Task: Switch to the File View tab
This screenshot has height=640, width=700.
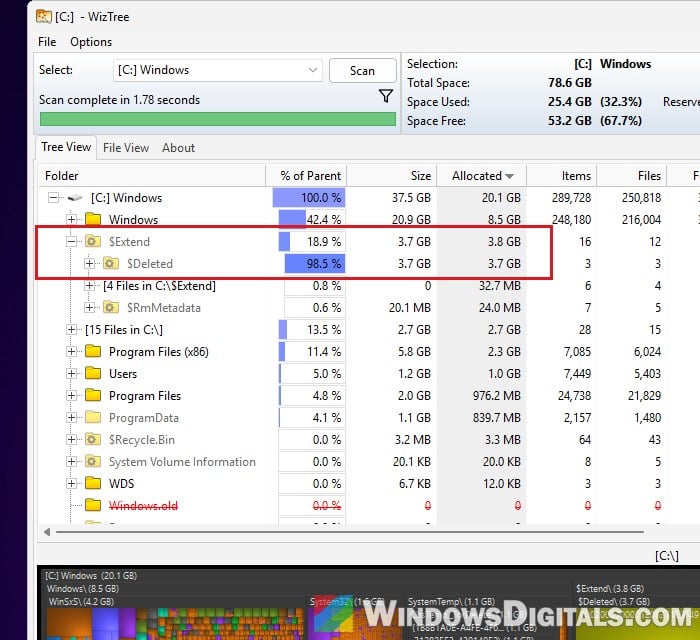Action: point(126,148)
